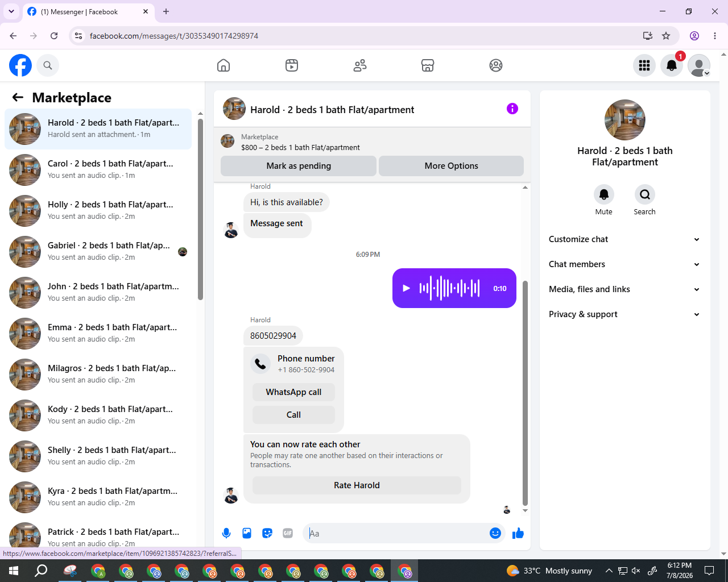Screen dimensions: 728x582
Task: Open the Harold conversation in list
Action: [x=98, y=129]
